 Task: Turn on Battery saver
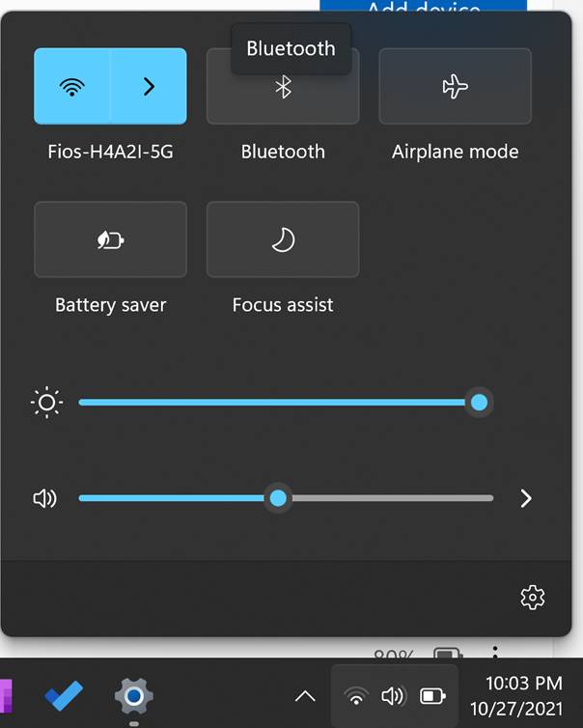pyautogui.click(x=110, y=239)
